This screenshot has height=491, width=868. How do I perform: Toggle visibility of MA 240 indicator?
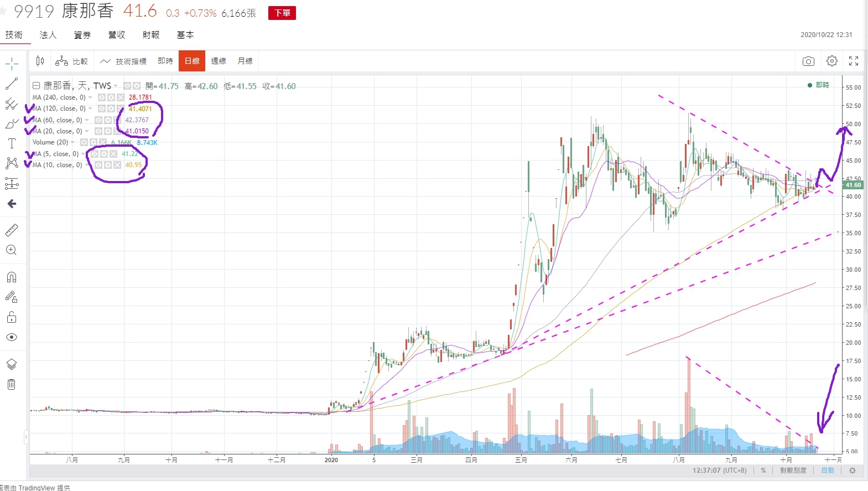click(102, 97)
